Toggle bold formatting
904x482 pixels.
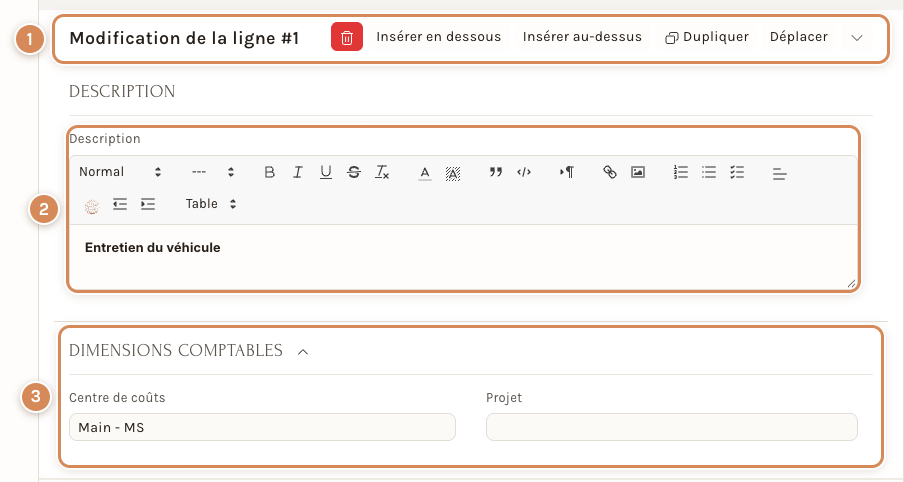tap(269, 172)
